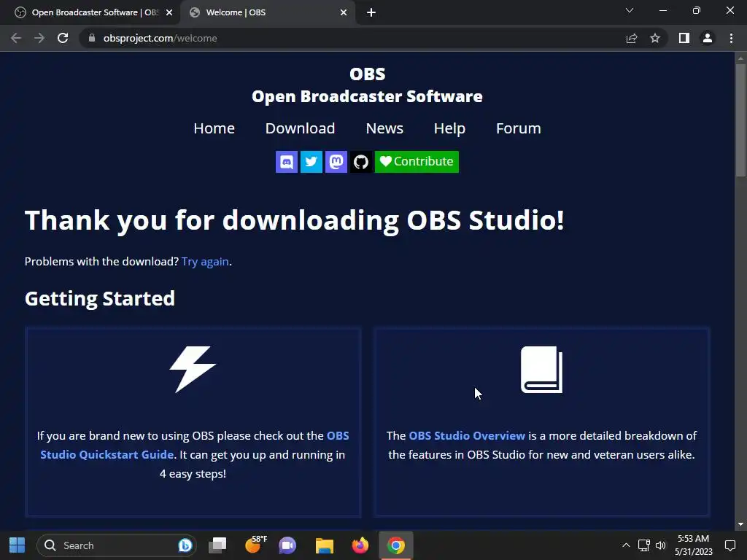Open the chat app on taskbar
Screen dimensions: 747x560
pyautogui.click(x=287, y=545)
